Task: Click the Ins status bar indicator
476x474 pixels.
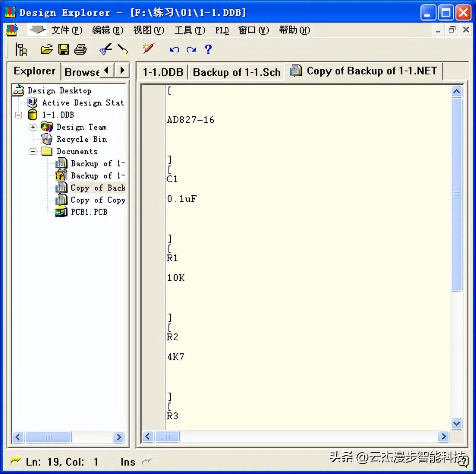Action: pos(128,462)
